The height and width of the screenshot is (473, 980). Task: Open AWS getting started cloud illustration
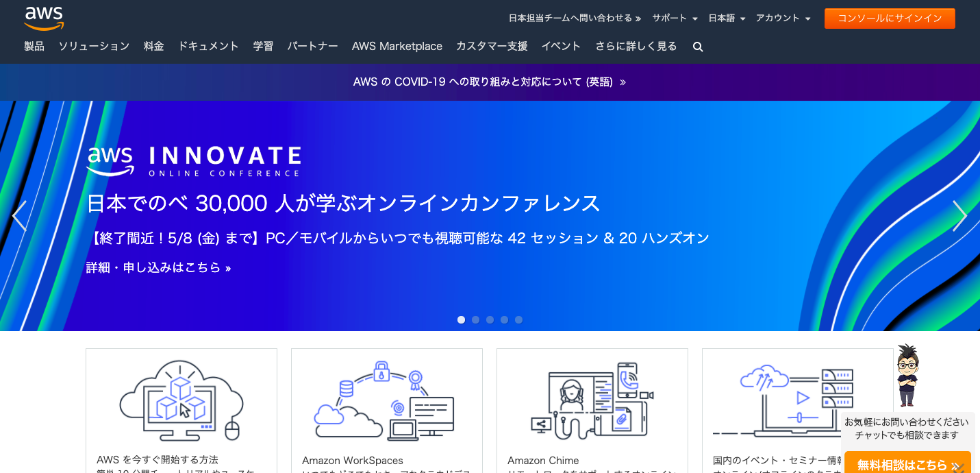click(181, 400)
